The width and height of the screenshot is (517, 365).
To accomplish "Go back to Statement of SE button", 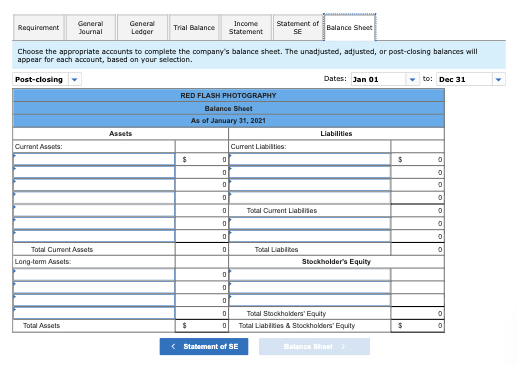I will pos(204,347).
